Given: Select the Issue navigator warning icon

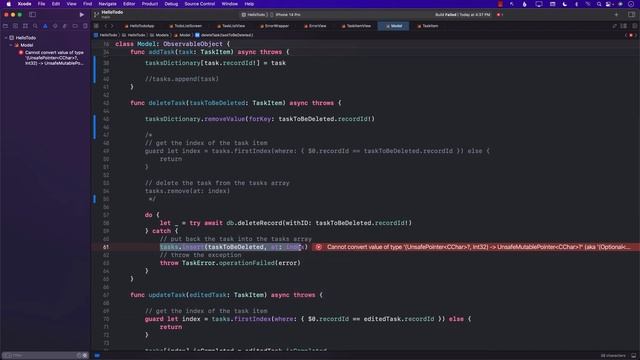Looking at the screenshot, I should (45, 26).
